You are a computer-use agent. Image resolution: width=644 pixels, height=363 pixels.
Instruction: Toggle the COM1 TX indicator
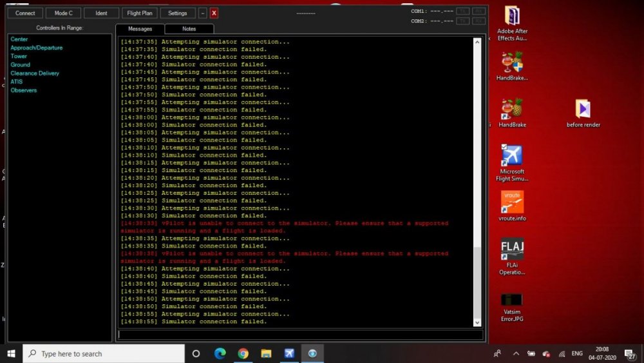tap(462, 11)
